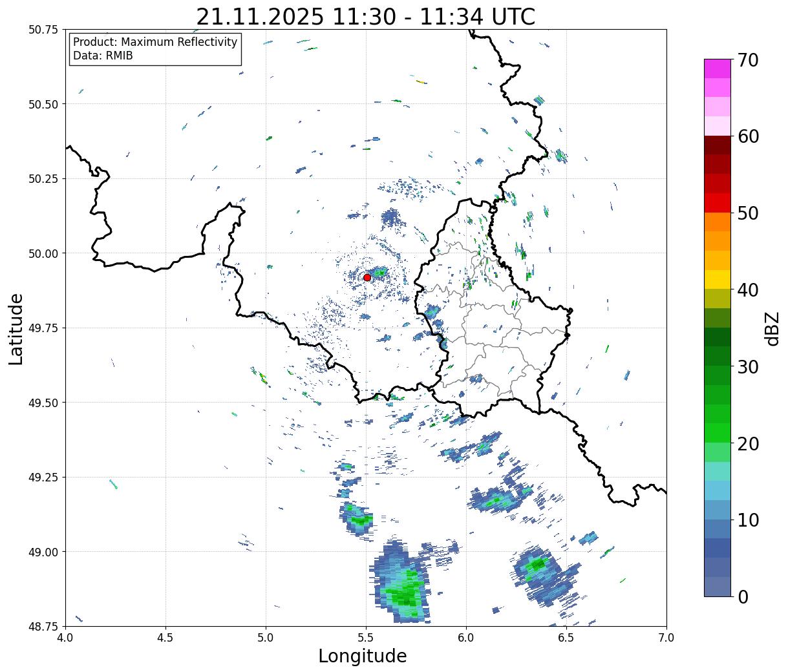The width and height of the screenshot is (788, 672).
Task: Click the latitude tick label 49.25
Action: point(43,478)
